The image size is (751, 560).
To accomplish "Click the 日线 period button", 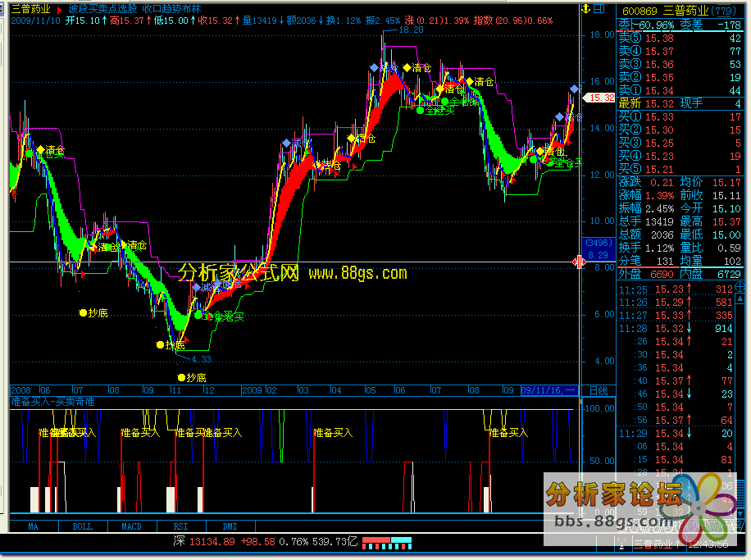I will [599, 390].
